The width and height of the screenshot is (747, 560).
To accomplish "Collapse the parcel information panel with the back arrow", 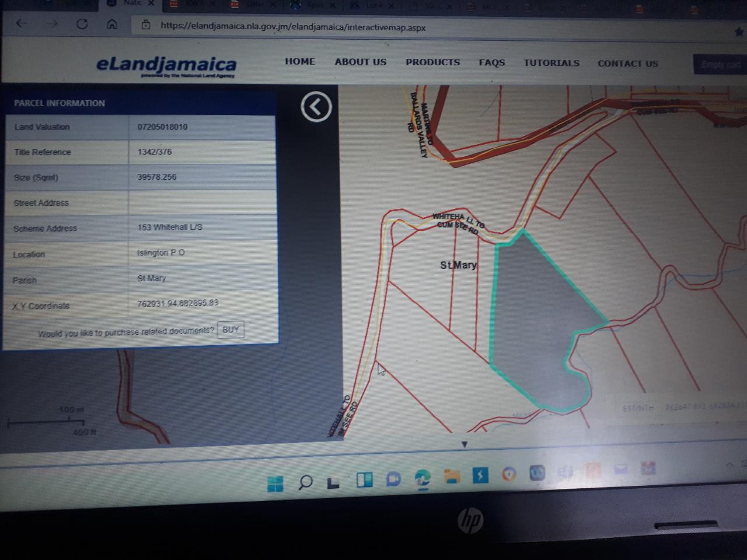I will (x=316, y=107).
